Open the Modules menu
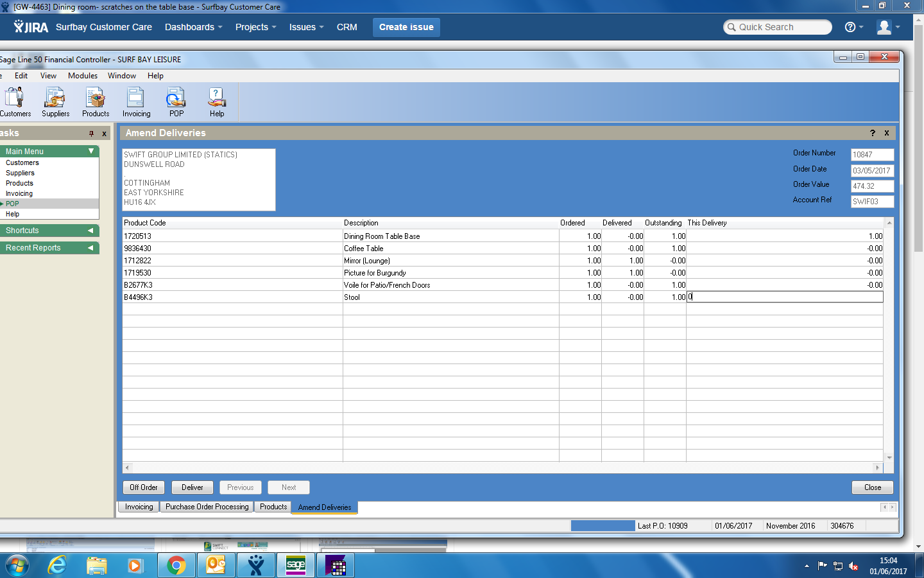The image size is (924, 578). point(83,76)
